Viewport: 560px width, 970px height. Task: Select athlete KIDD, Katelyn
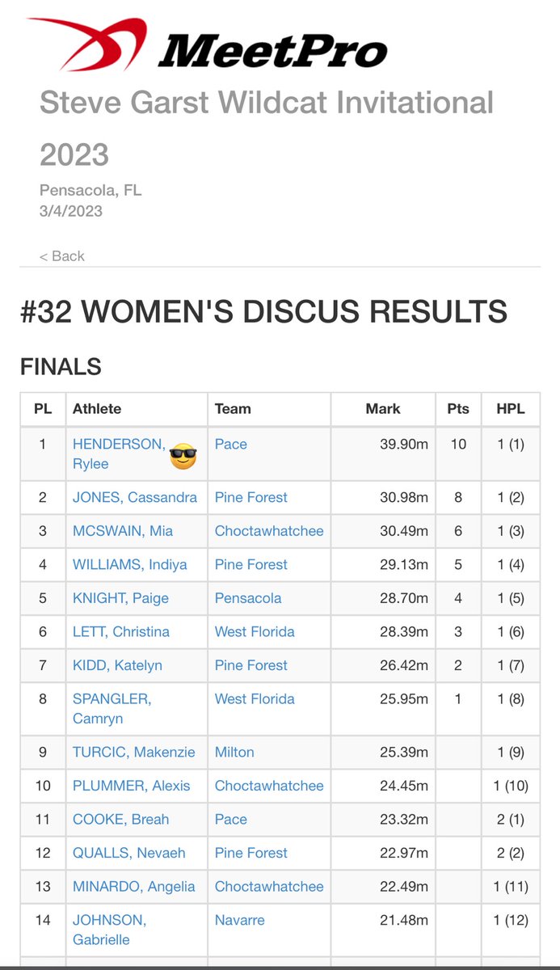click(117, 665)
